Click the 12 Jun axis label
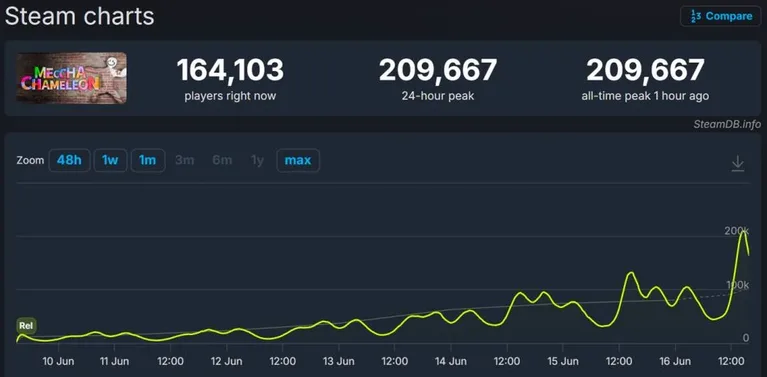 (226, 361)
